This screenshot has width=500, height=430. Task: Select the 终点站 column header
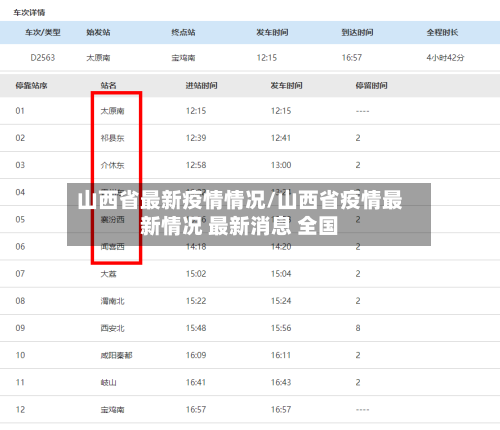click(183, 32)
